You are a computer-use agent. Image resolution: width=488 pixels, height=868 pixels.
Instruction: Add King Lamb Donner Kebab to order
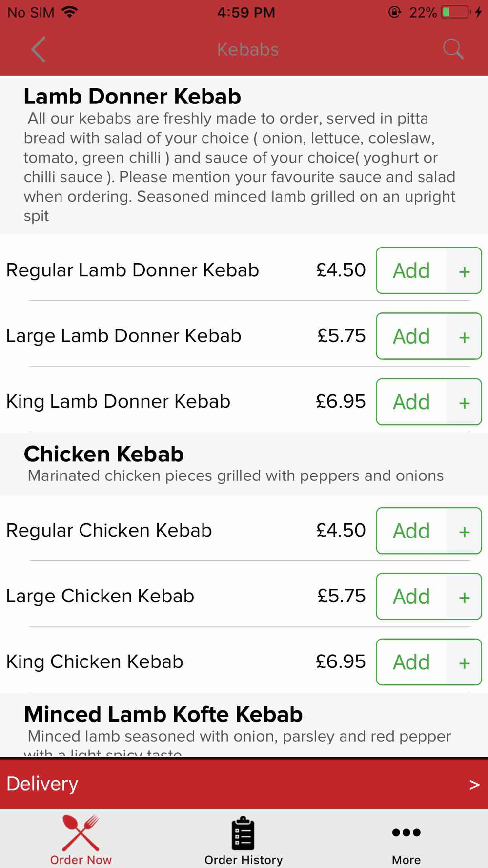click(x=411, y=402)
